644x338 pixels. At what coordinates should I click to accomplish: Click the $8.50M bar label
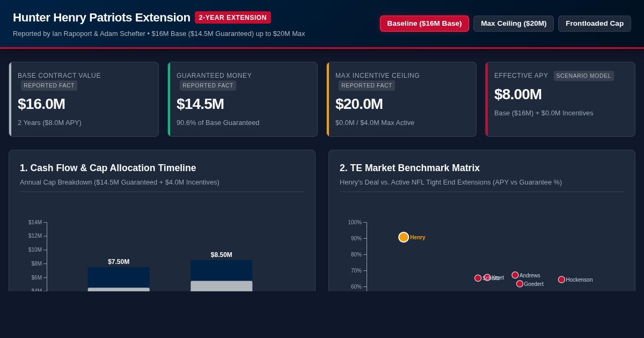click(x=222, y=255)
